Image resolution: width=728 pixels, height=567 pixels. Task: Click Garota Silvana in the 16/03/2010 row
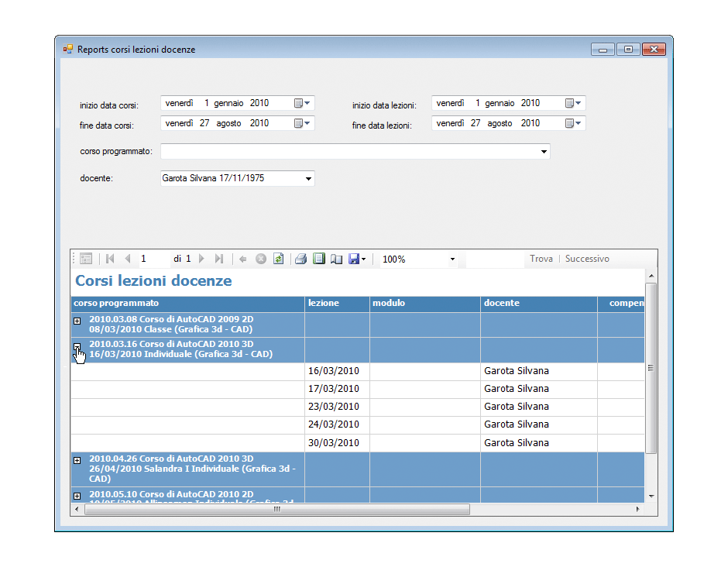tap(517, 370)
